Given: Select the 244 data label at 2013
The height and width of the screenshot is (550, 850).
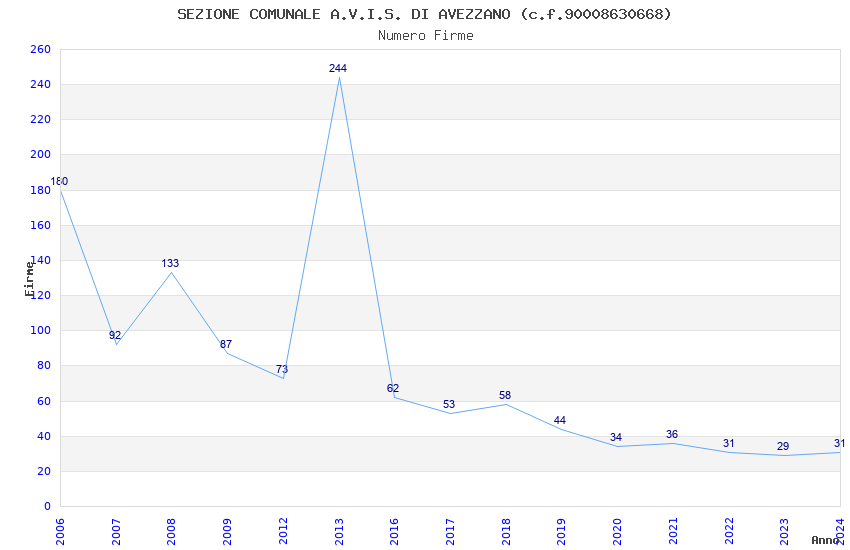Looking at the screenshot, I should 338,68.
